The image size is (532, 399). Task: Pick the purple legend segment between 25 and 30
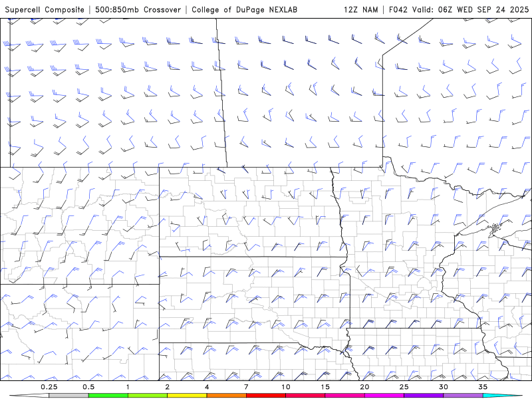tap(424, 396)
